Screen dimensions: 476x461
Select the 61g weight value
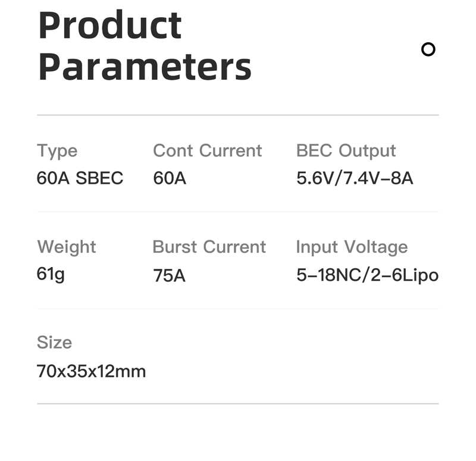(x=51, y=275)
